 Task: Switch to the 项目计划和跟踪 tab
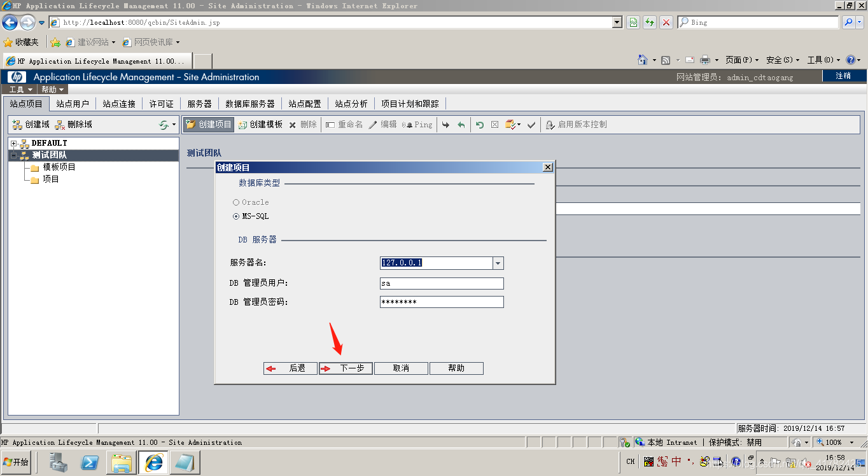(410, 104)
